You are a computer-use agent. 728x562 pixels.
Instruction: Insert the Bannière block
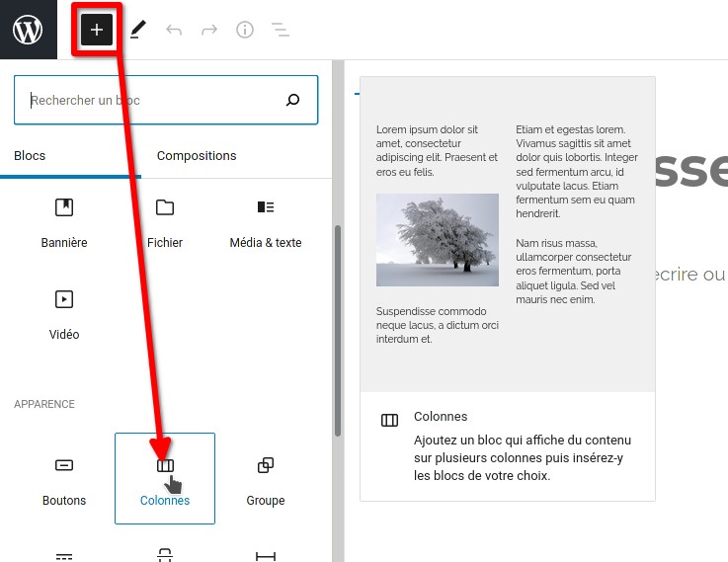point(64,222)
